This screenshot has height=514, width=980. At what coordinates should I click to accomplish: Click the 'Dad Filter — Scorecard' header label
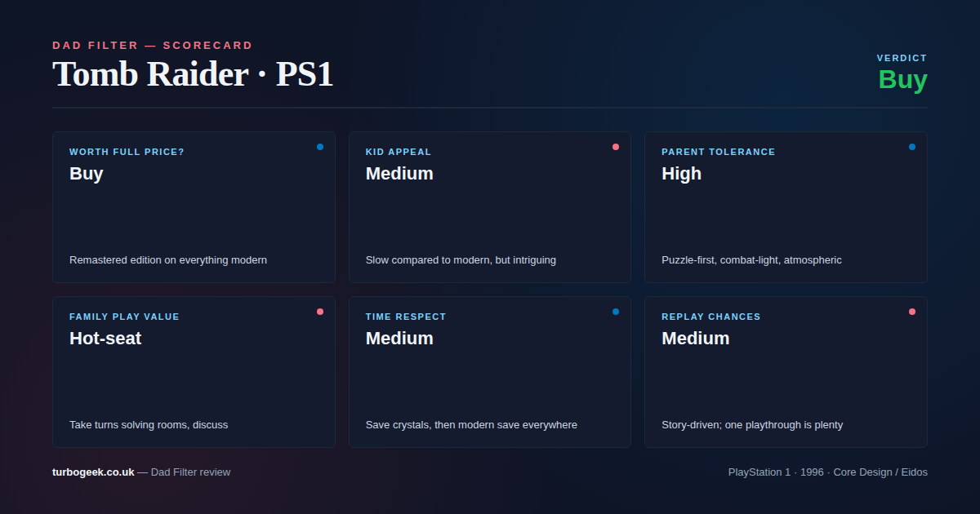pos(153,46)
